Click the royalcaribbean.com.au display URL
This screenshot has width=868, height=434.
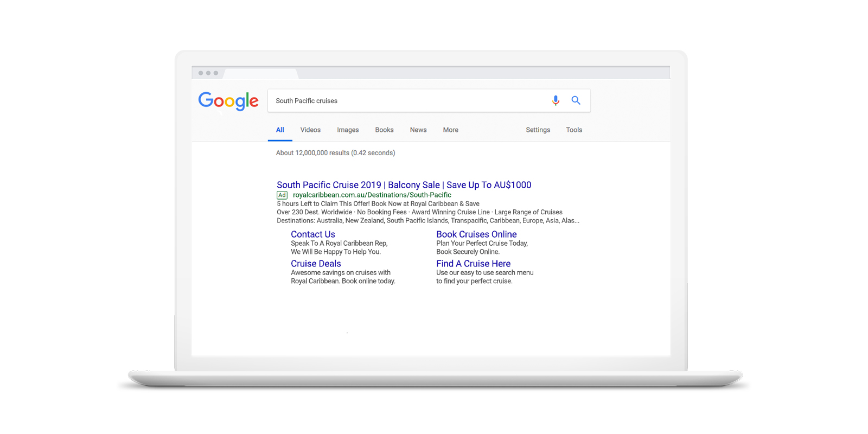372,195
